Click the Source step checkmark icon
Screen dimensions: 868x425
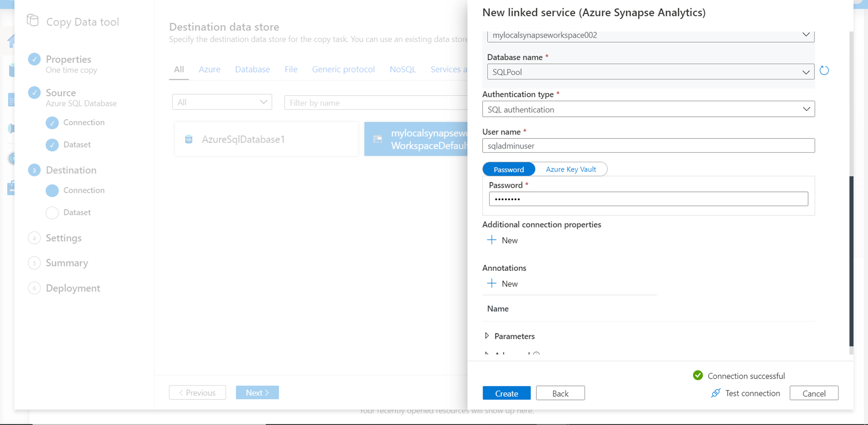pos(34,93)
